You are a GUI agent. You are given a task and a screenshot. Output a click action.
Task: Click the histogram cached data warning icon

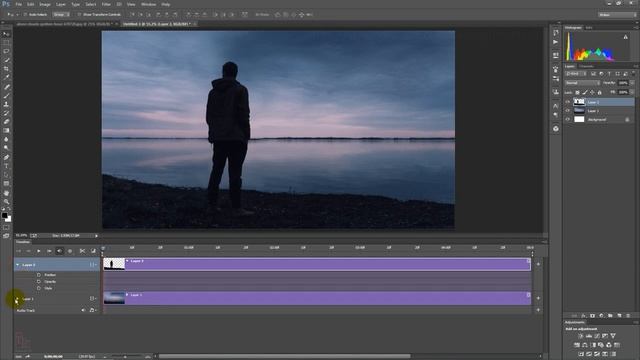626,37
